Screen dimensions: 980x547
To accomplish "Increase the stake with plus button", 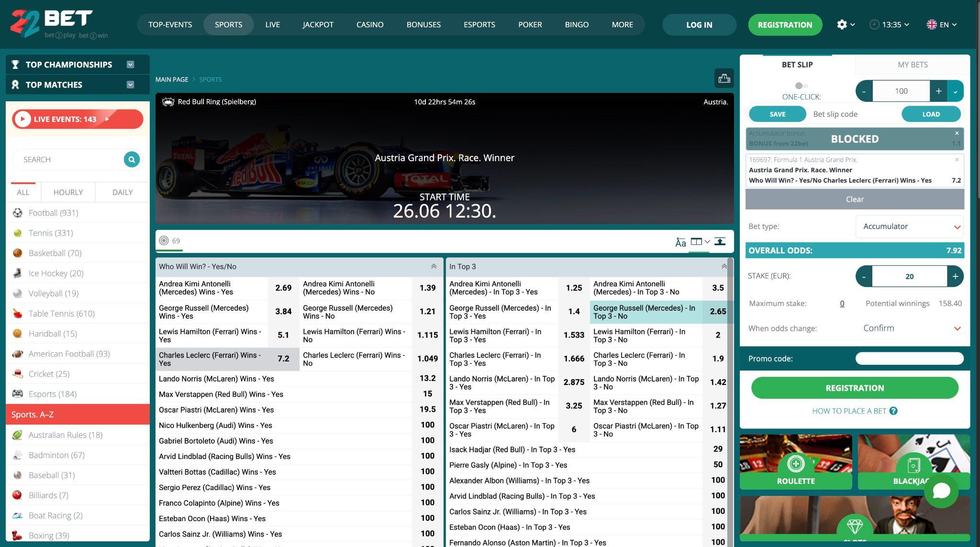I will tap(955, 276).
